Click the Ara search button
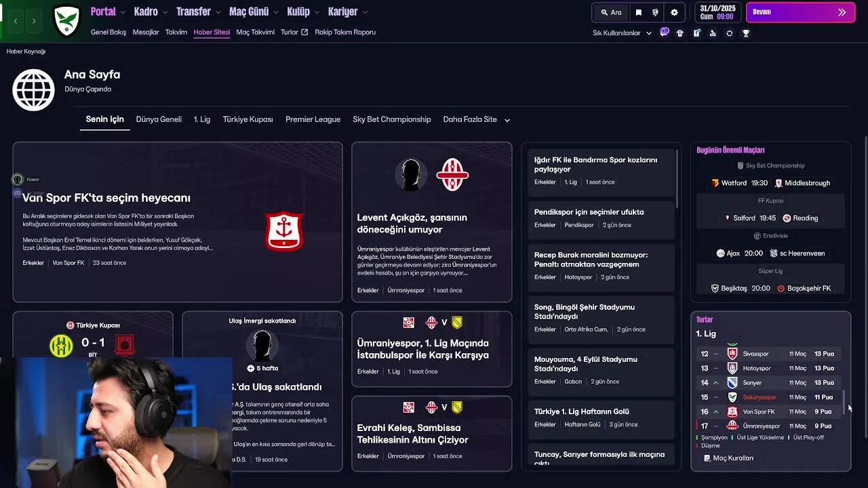868x488 pixels. coord(610,12)
